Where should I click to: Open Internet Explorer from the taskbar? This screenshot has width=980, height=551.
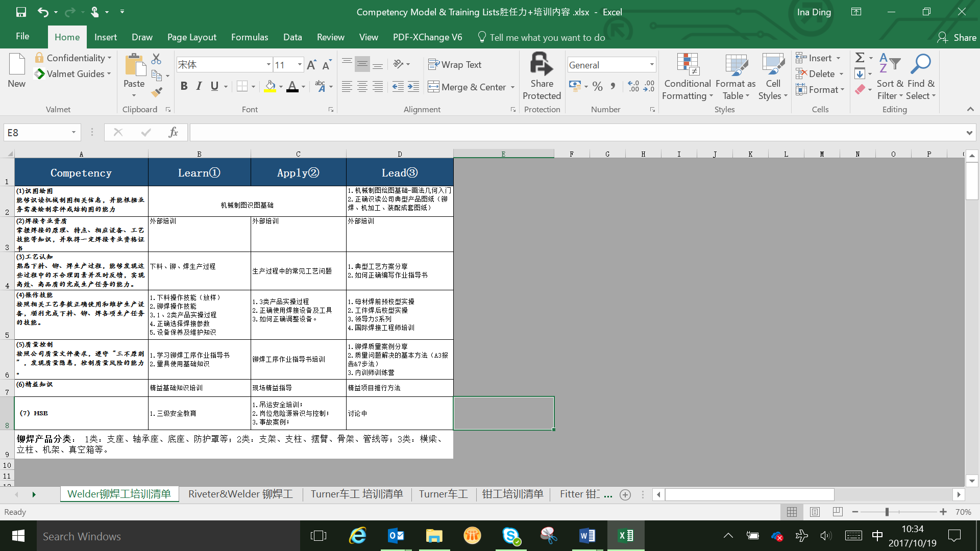pos(357,536)
